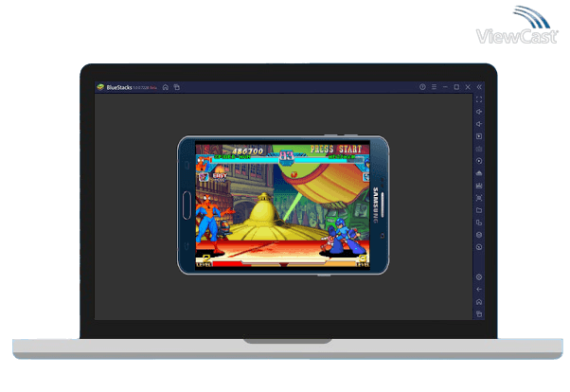Open the media play icon in the sidebar
This screenshot has height=392, width=570.
(x=479, y=136)
